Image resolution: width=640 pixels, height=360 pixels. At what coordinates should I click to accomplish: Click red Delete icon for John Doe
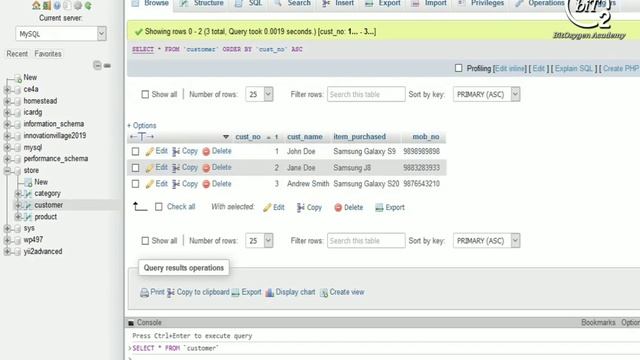point(206,151)
